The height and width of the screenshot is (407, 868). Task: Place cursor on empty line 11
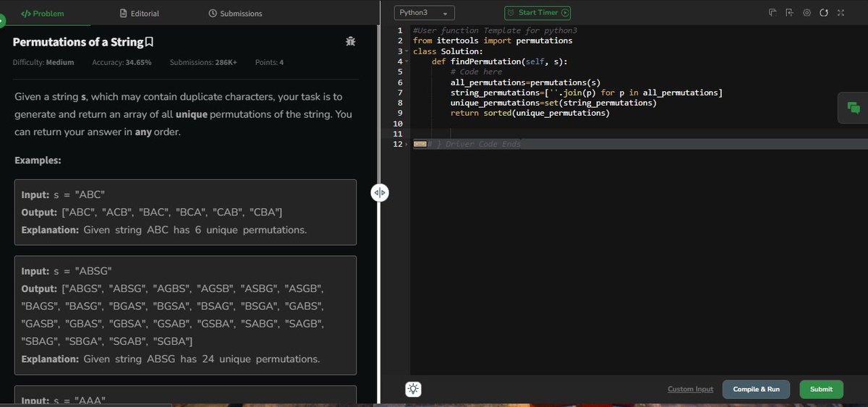639,134
